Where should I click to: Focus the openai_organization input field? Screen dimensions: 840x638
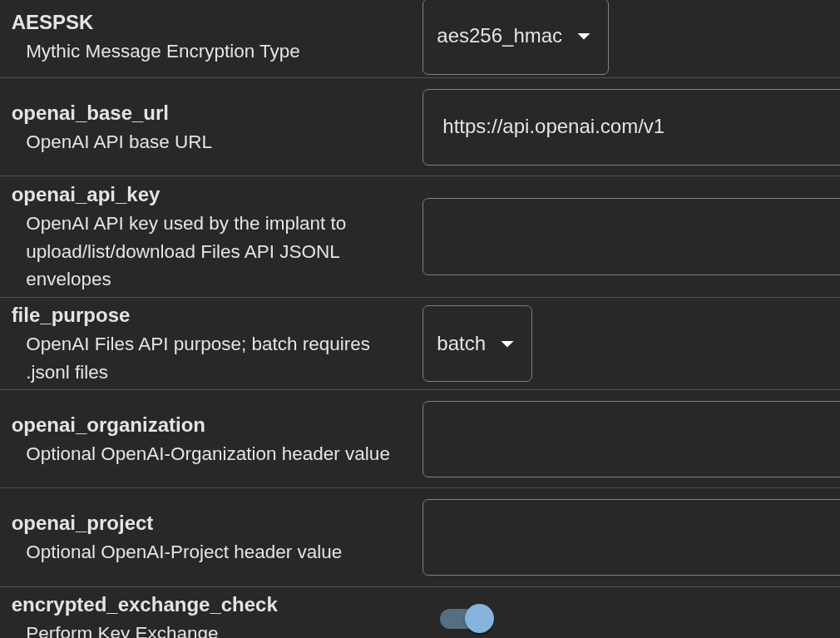pos(631,439)
